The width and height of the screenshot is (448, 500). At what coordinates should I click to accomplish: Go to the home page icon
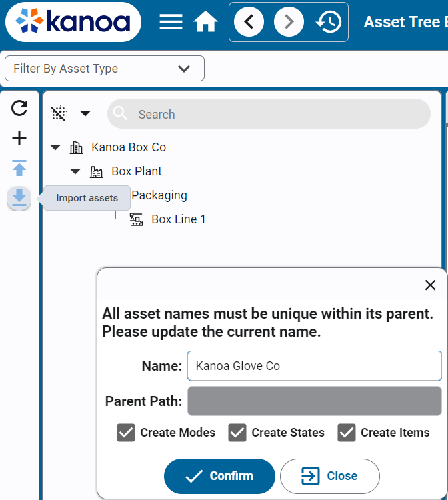(205, 22)
